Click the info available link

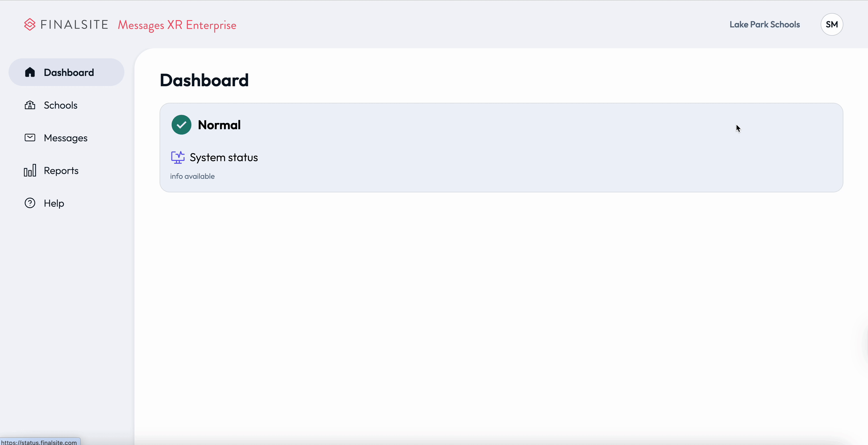(192, 176)
